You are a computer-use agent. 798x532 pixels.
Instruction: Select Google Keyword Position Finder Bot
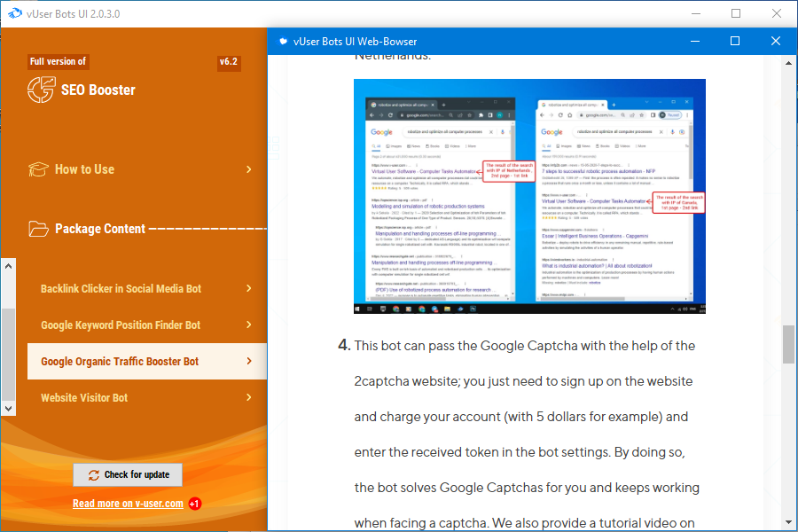(146, 325)
